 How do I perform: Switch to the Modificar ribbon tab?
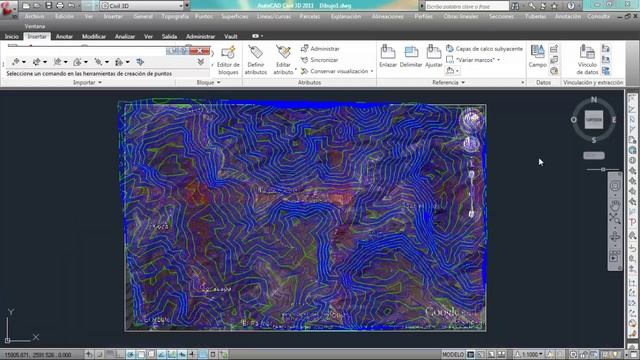point(94,36)
